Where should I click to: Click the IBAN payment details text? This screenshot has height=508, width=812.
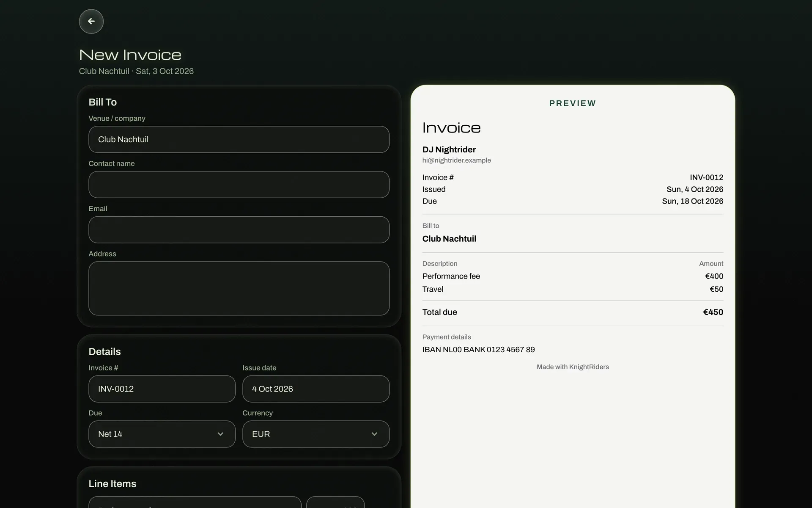pos(479,350)
